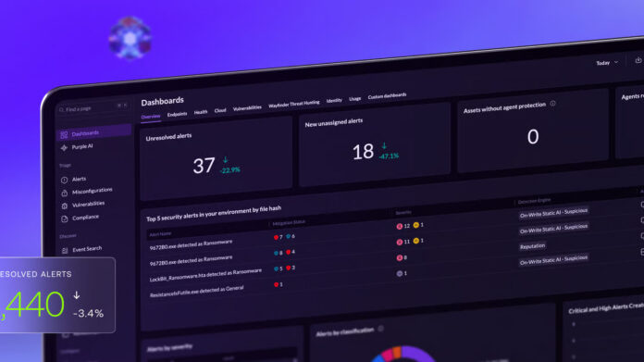Viewport: 644px width, 362px height.
Task: Click info icon beside Assets without agent protection
Action: (552, 104)
